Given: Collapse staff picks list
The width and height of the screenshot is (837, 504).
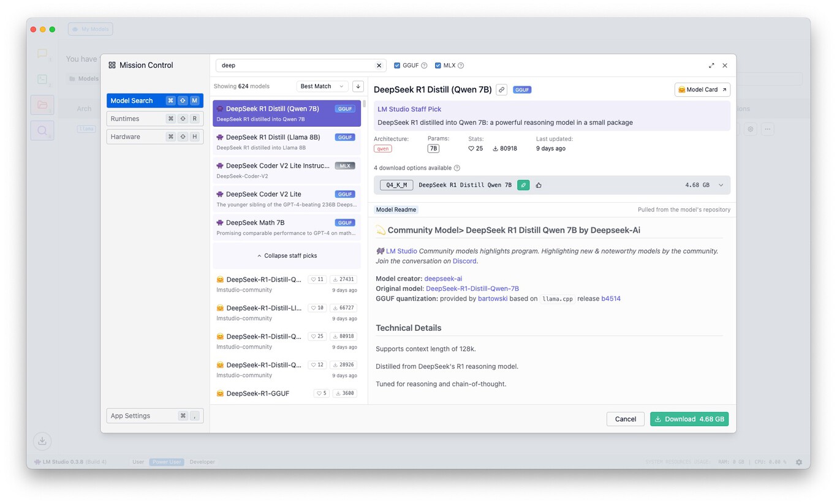Looking at the screenshot, I should [287, 255].
